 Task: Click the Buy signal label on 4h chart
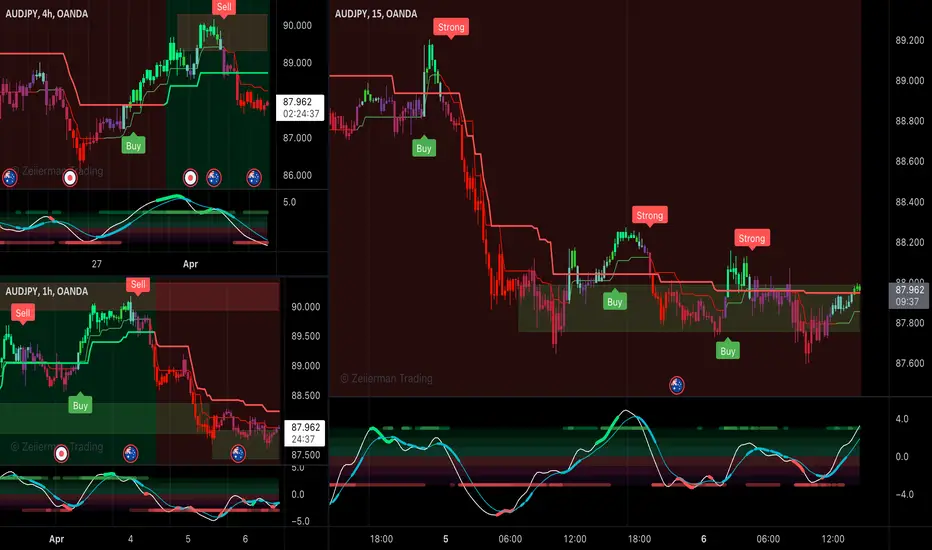click(133, 144)
